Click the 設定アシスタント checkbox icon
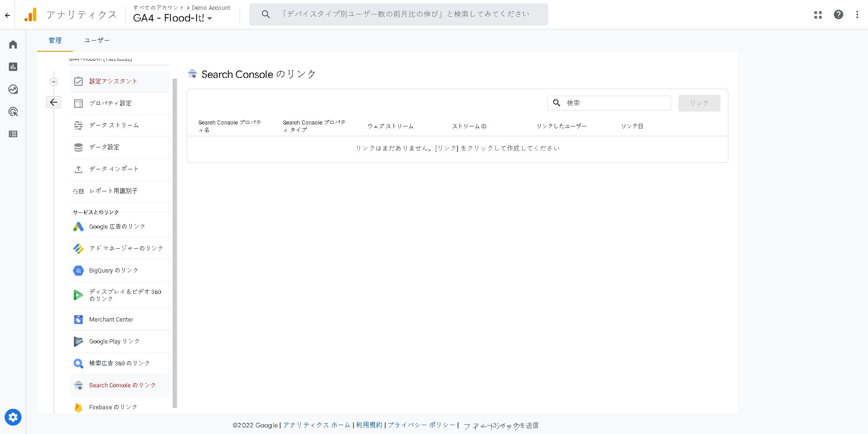868x434 pixels. 78,82
